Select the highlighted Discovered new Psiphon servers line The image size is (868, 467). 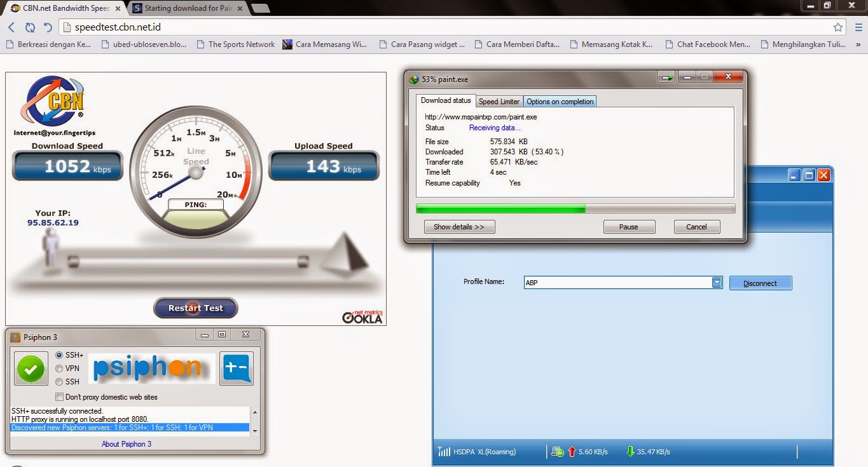tap(130, 428)
